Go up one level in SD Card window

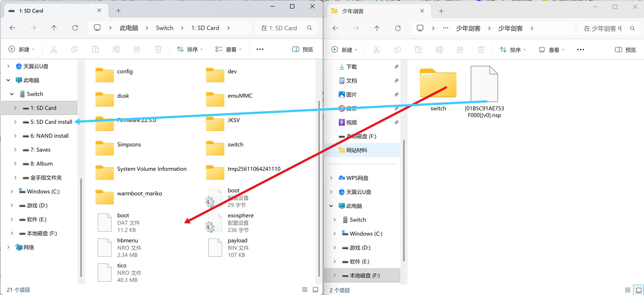[54, 28]
